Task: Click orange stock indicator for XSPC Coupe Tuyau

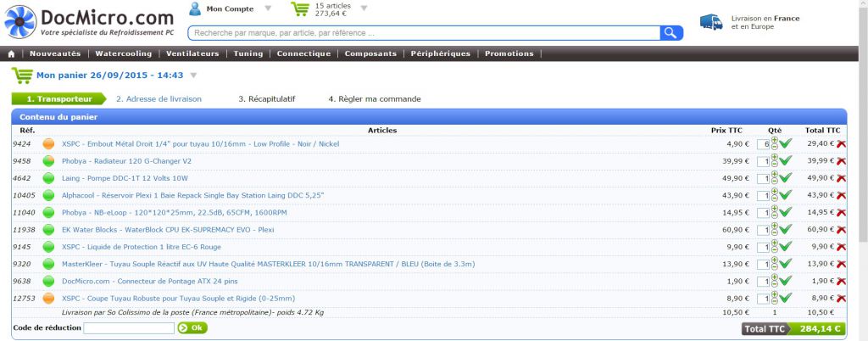Action: point(48,299)
